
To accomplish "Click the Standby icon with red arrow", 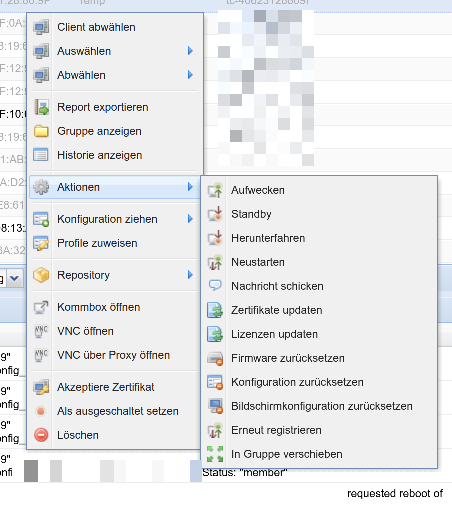I will pyautogui.click(x=215, y=214).
